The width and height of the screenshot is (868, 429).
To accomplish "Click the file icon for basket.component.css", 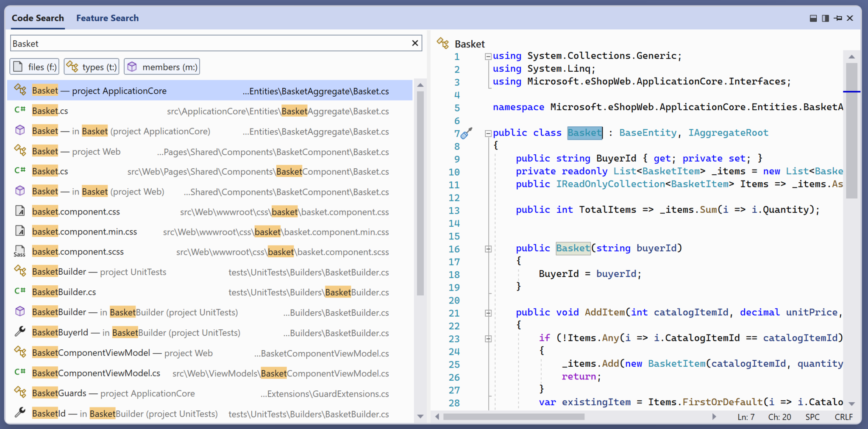I will coord(19,211).
